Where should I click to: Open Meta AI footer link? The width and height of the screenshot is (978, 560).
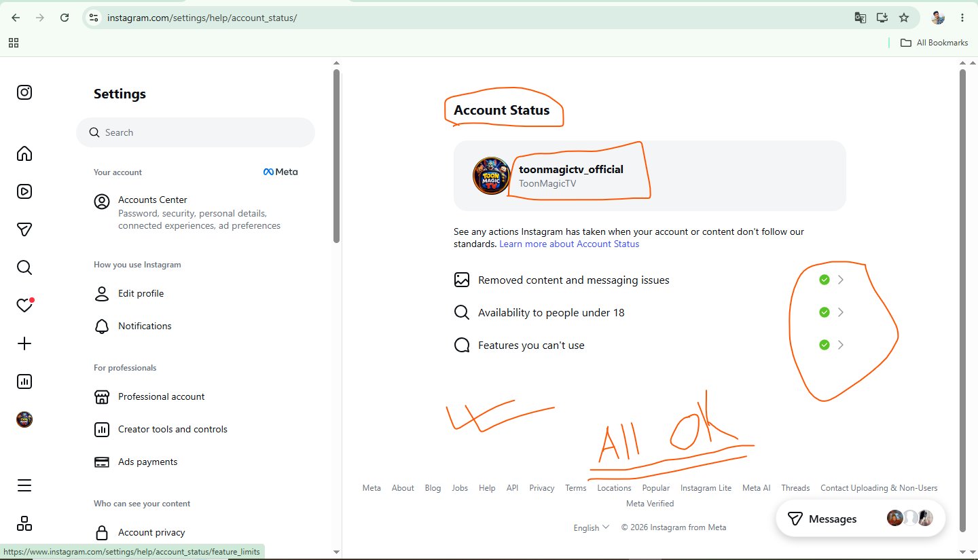point(757,488)
